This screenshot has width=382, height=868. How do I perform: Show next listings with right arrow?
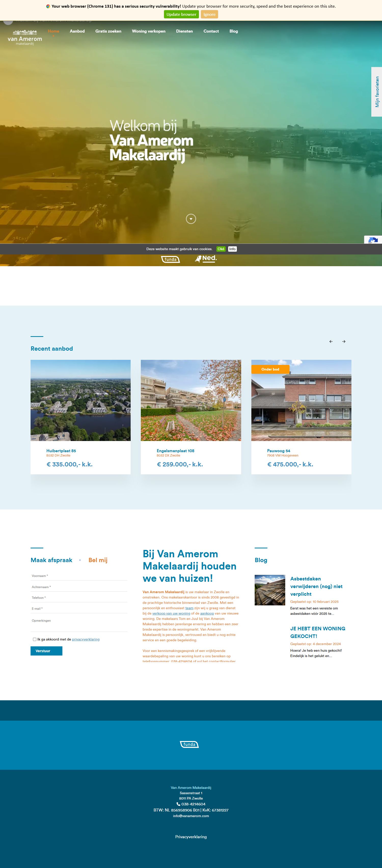(x=344, y=341)
